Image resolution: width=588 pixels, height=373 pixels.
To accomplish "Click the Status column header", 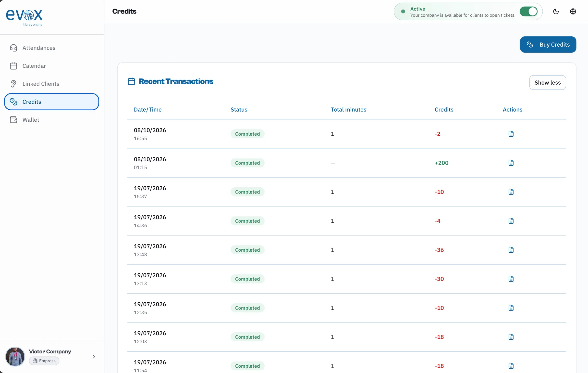I will point(239,110).
